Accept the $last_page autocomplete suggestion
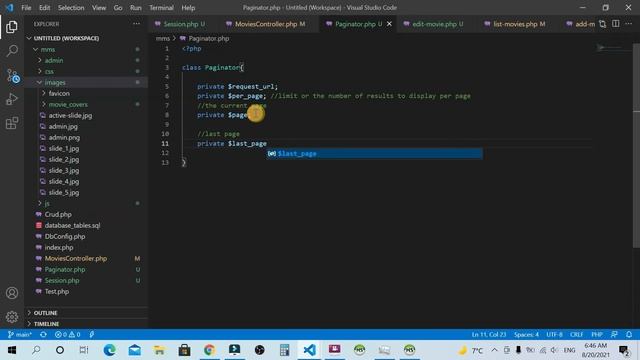 (x=374, y=154)
